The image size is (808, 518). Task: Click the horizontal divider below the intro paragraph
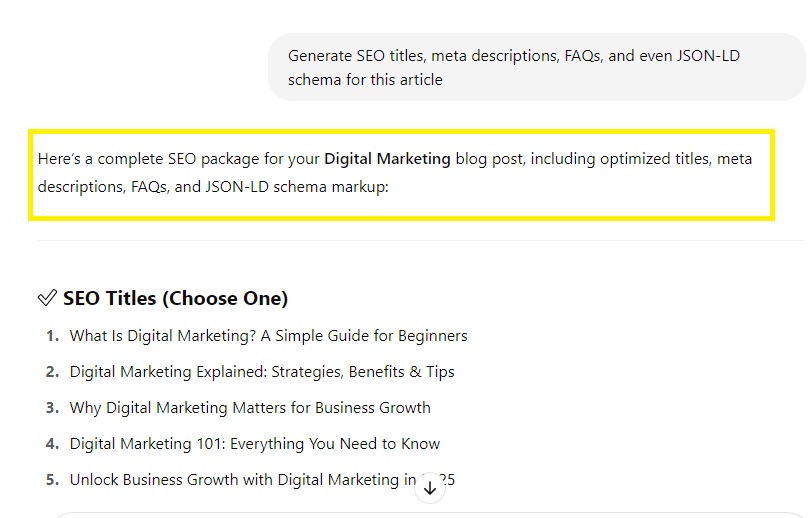click(422, 240)
